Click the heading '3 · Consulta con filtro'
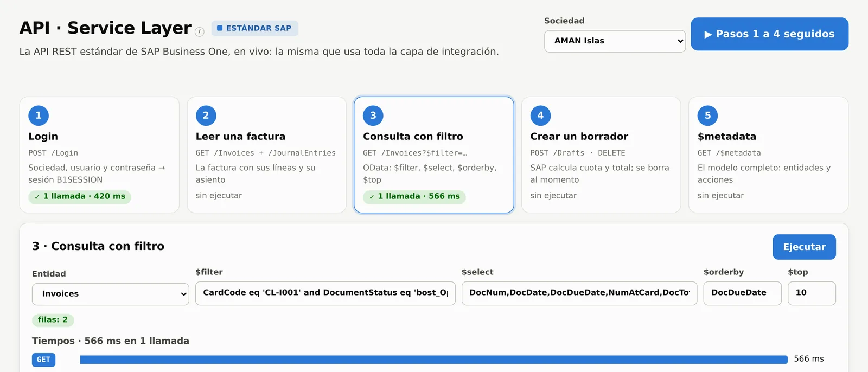Viewport: 868px width, 372px height. tap(98, 246)
